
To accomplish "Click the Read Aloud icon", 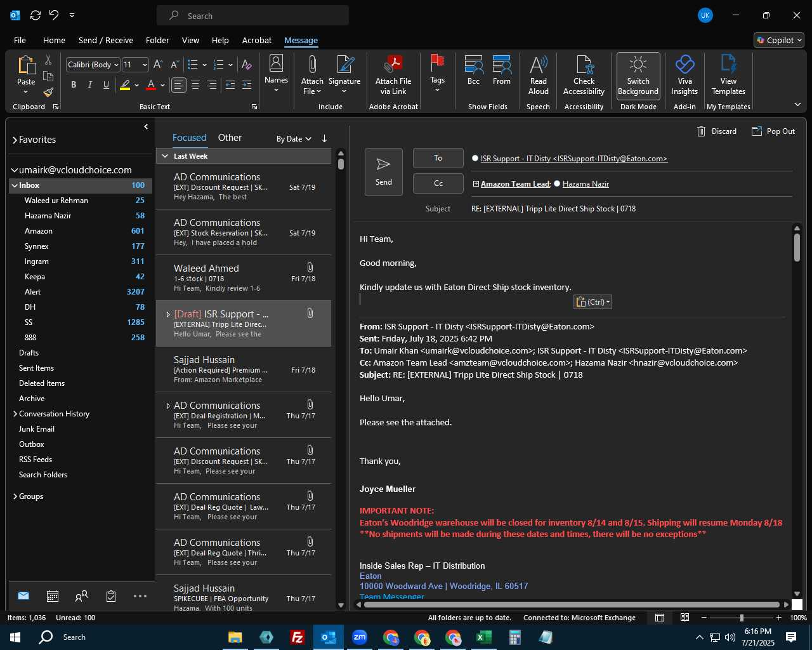I will (538, 64).
